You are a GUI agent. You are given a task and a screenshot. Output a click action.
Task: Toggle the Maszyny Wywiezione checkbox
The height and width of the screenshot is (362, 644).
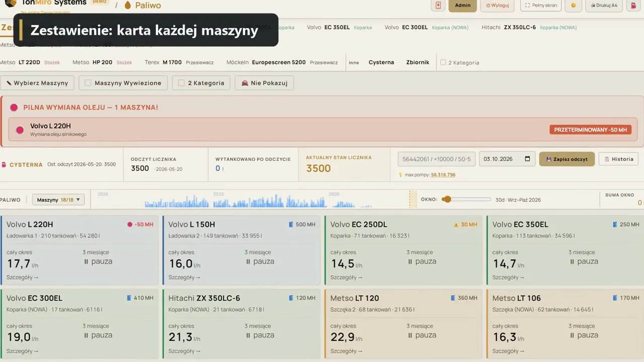(88, 83)
